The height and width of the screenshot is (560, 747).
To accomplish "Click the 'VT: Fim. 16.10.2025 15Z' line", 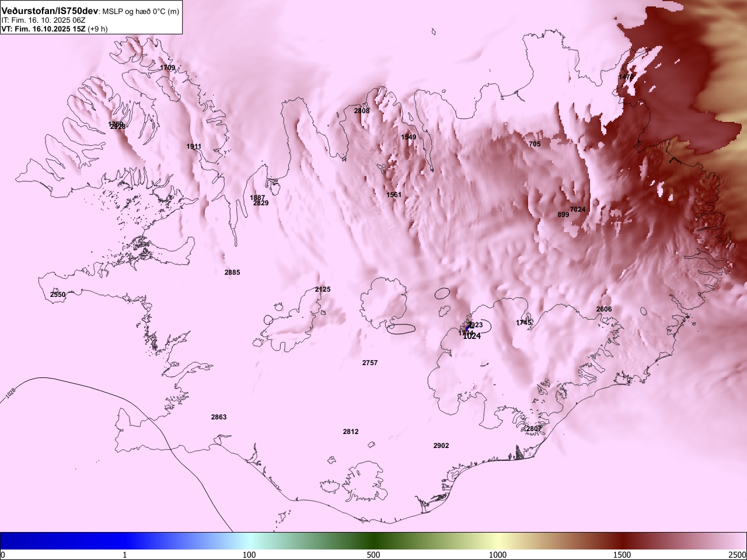I will click(43, 29).
